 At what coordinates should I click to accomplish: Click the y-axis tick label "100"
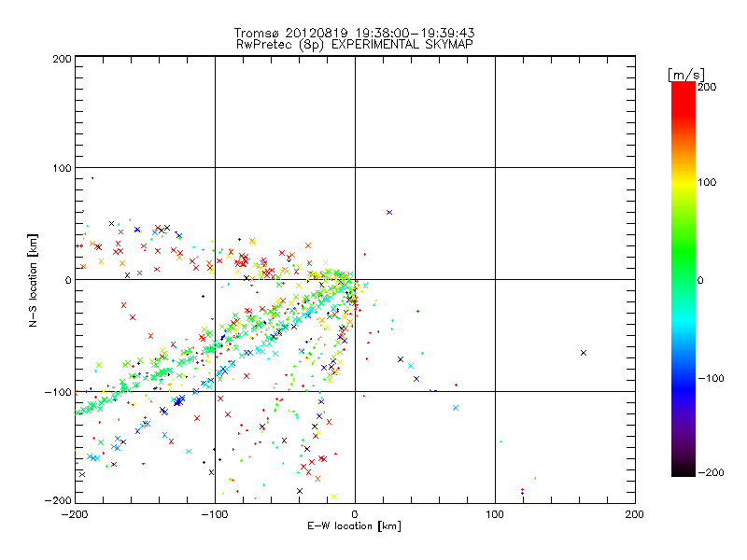[62, 169]
